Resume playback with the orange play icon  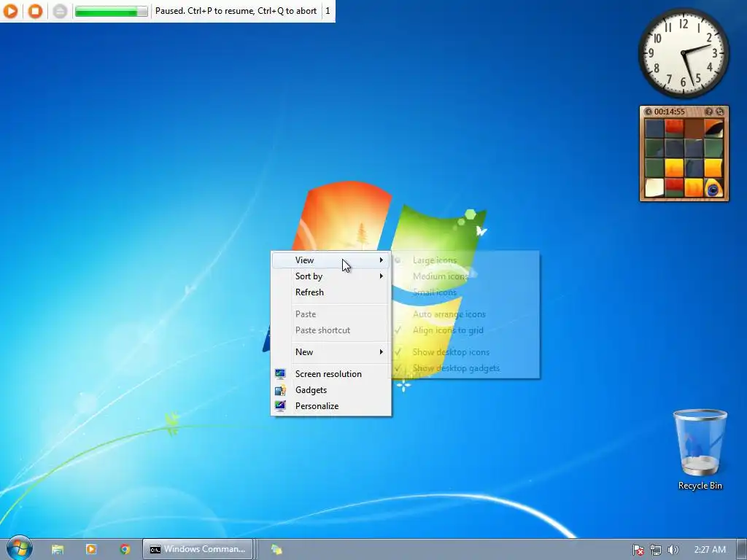[10, 10]
